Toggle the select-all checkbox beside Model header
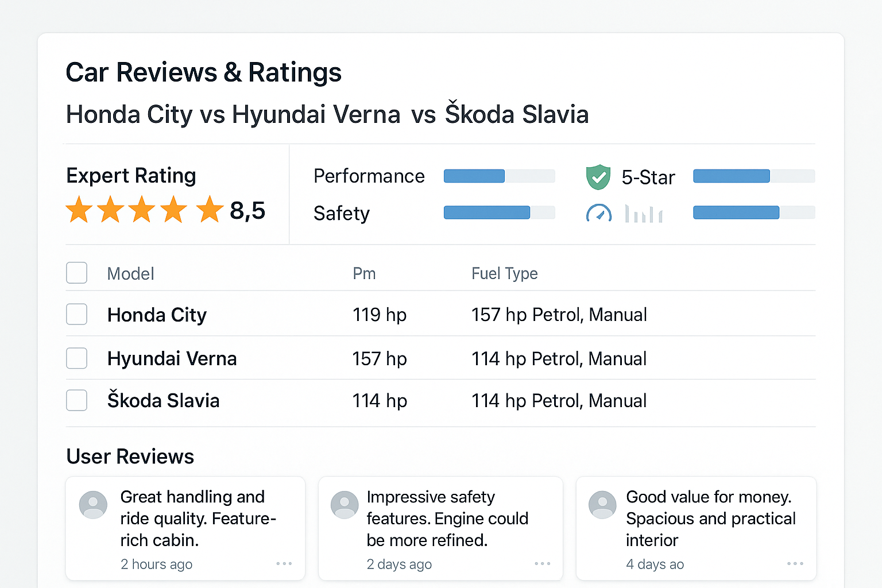The height and width of the screenshot is (588, 882). click(x=76, y=273)
